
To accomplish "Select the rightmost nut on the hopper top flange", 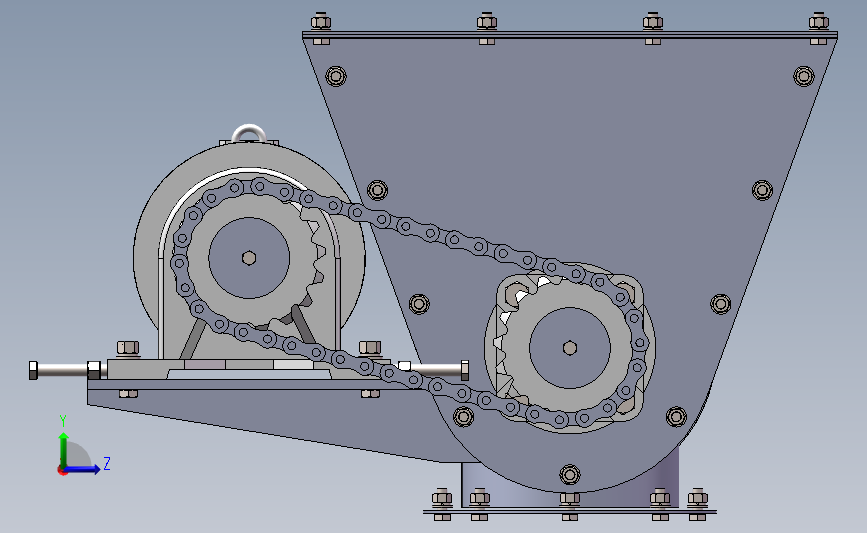I will click(818, 22).
